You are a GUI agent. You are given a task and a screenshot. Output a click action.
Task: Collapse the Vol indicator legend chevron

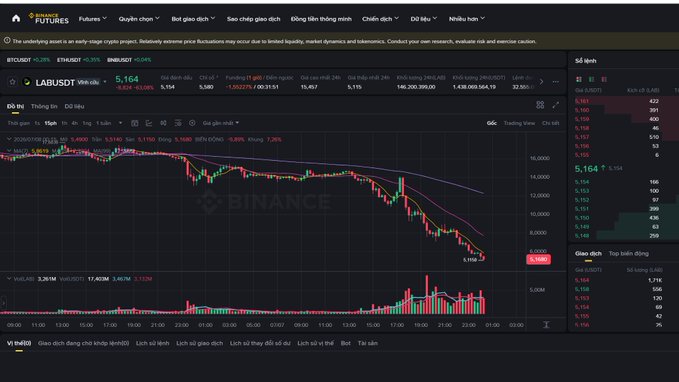tap(9, 278)
